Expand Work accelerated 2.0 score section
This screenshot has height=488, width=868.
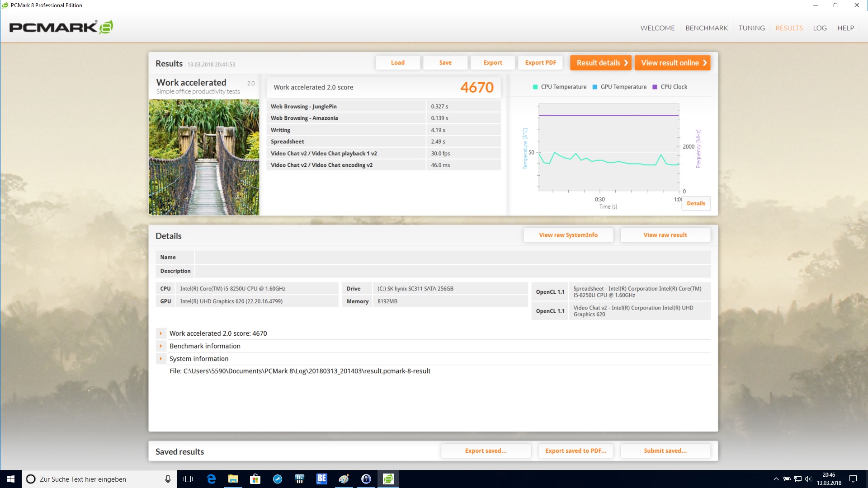pos(160,333)
